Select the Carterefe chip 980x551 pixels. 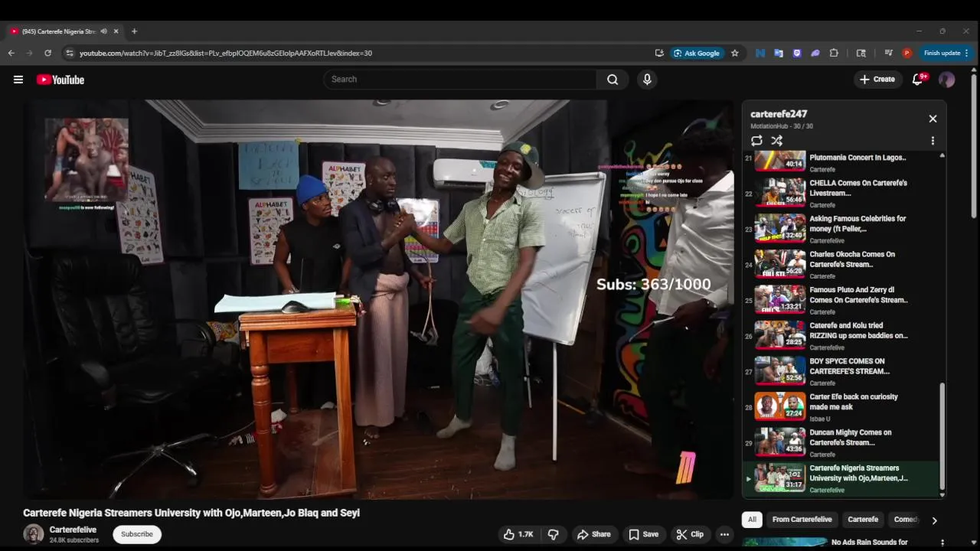(x=863, y=520)
